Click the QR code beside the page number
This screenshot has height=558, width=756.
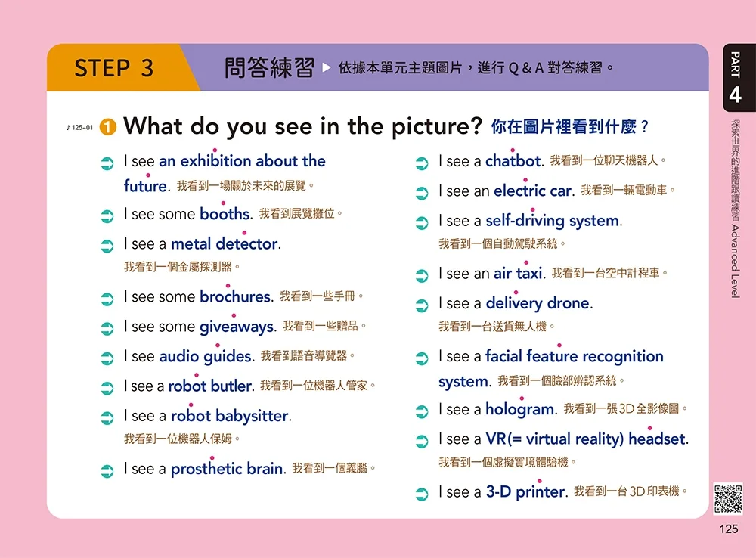point(729,498)
